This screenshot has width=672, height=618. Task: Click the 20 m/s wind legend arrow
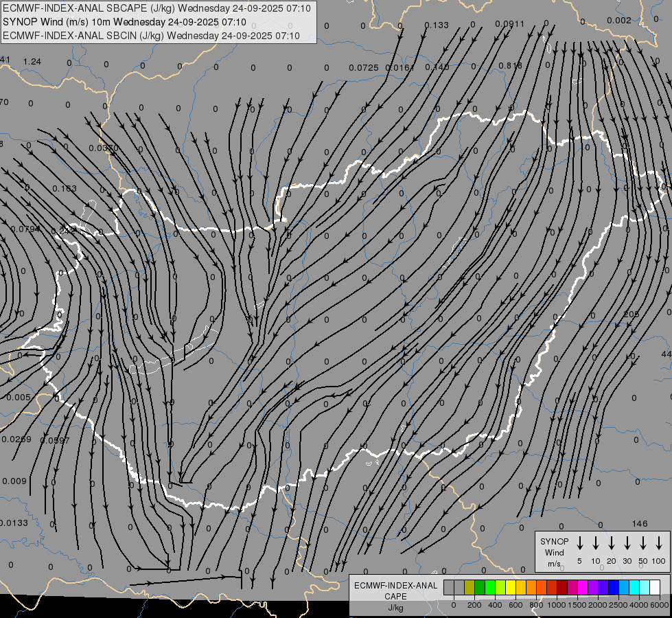pos(612,543)
